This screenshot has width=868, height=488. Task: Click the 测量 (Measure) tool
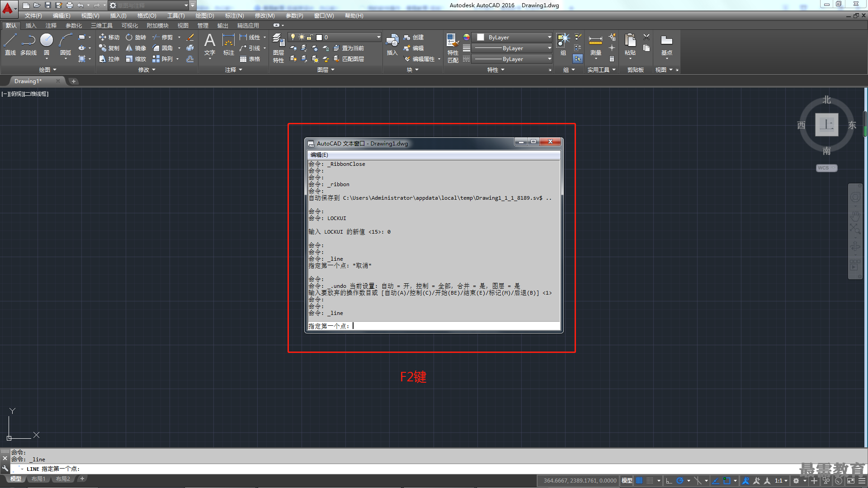tap(596, 44)
